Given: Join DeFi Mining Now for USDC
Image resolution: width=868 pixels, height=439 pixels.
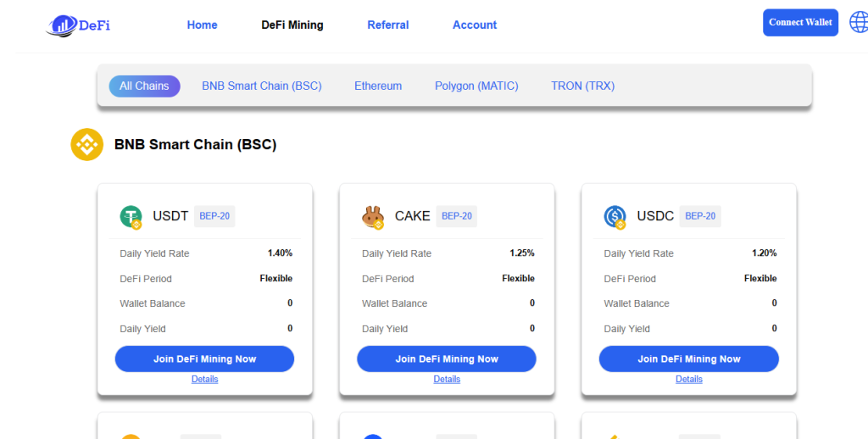Looking at the screenshot, I should click(x=688, y=358).
